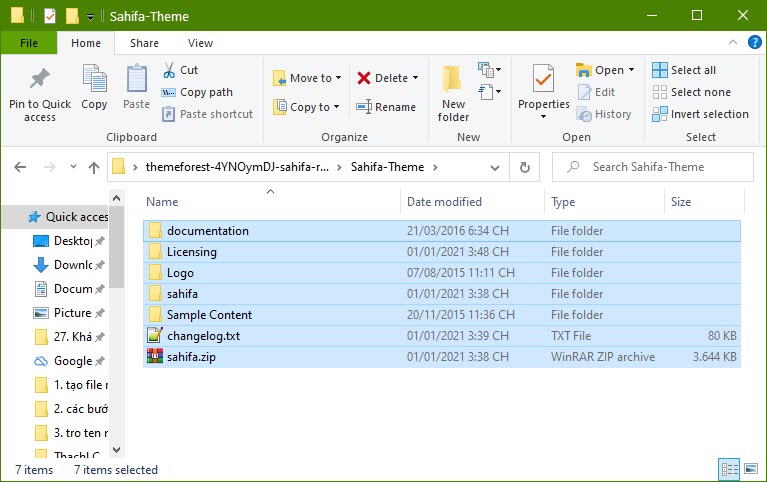The width and height of the screenshot is (767, 482).
Task: Click Select all in the ribbon
Action: pos(684,70)
